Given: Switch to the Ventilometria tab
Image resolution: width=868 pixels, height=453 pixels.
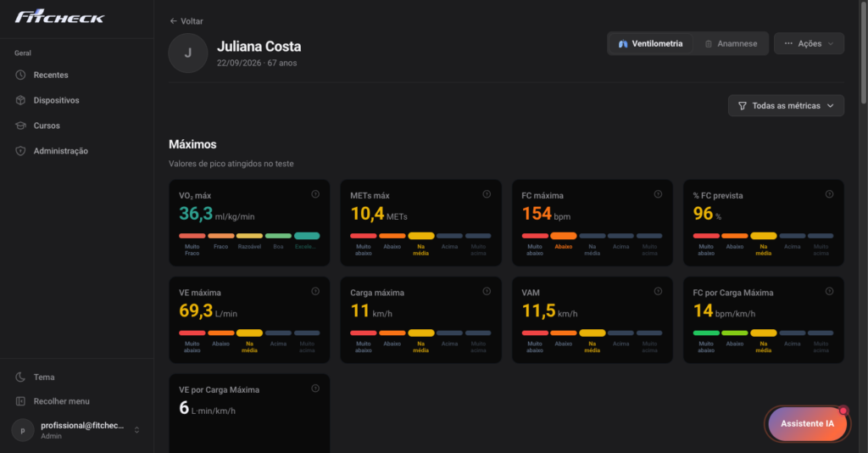Looking at the screenshot, I should [650, 44].
